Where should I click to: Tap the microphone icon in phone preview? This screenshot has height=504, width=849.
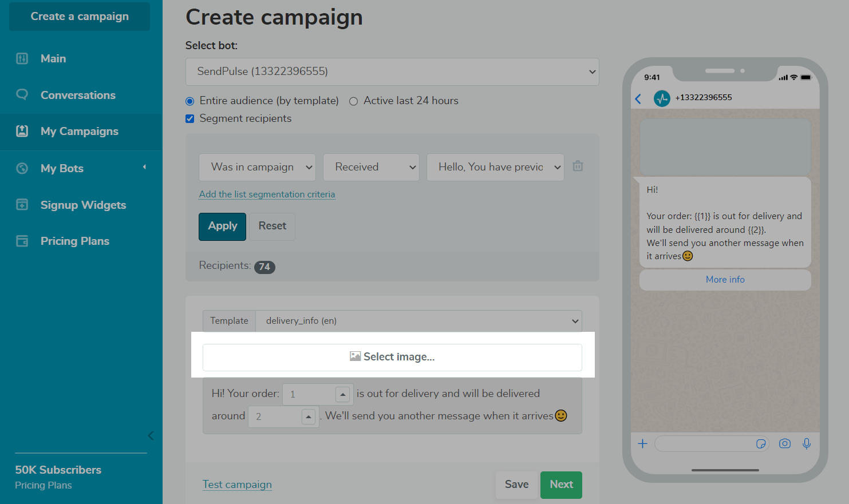click(x=807, y=443)
